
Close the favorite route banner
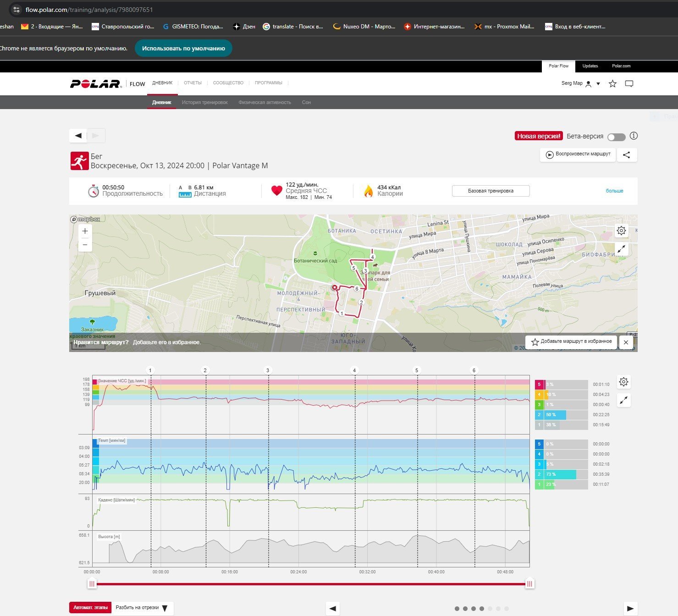626,342
